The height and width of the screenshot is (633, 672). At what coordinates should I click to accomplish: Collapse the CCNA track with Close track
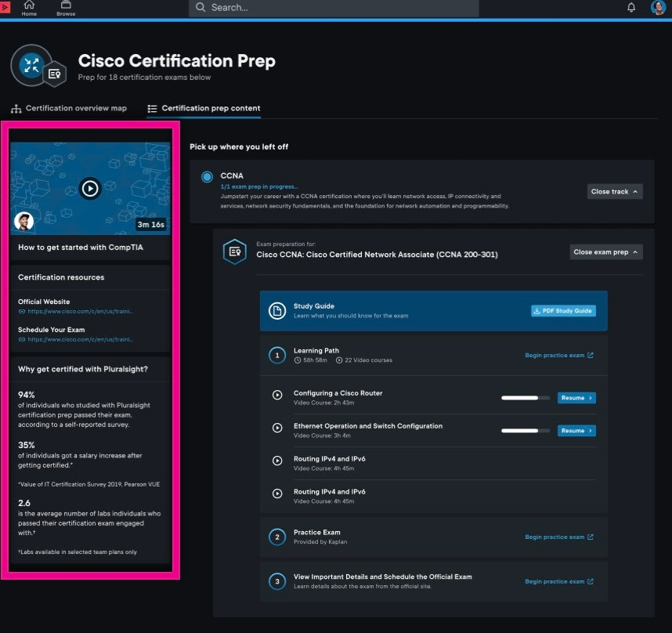pos(615,191)
